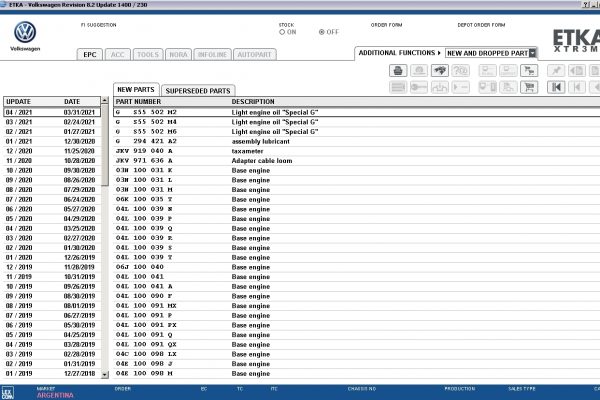Select part 06K 100 035 T row
This screenshot has width=600, height=400.
tap(356, 199)
